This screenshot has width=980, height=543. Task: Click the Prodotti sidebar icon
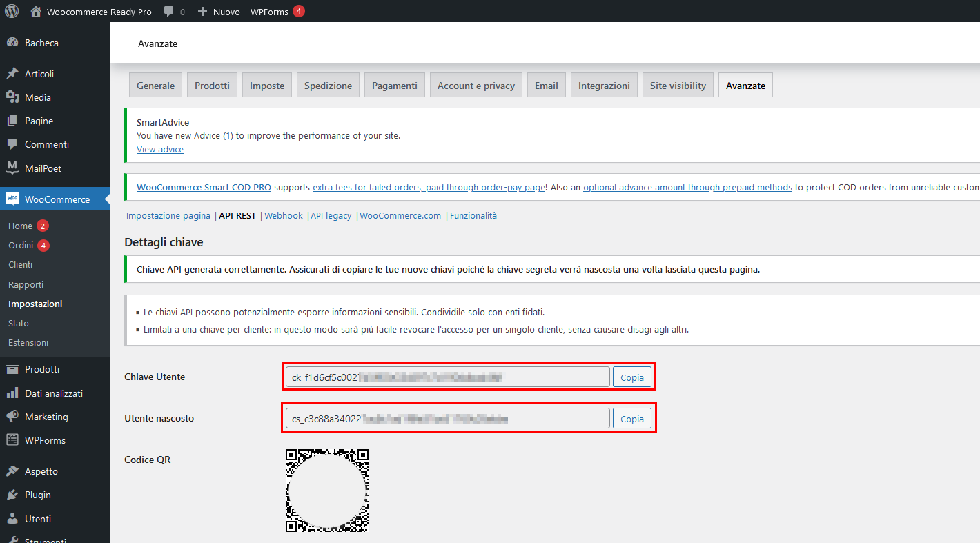coord(12,369)
